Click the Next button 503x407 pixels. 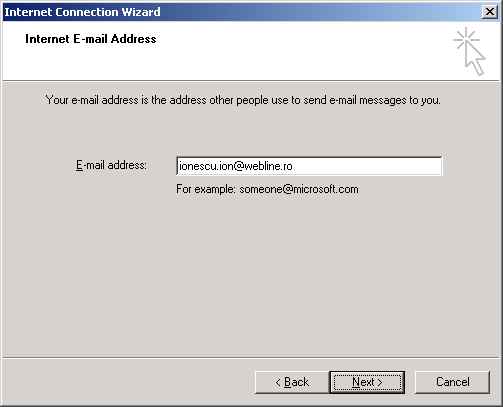pos(367,382)
